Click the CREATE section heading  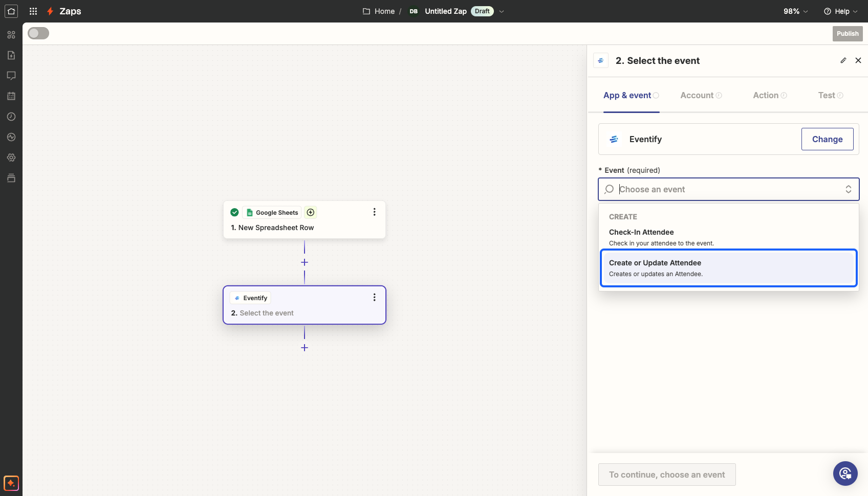pos(623,217)
